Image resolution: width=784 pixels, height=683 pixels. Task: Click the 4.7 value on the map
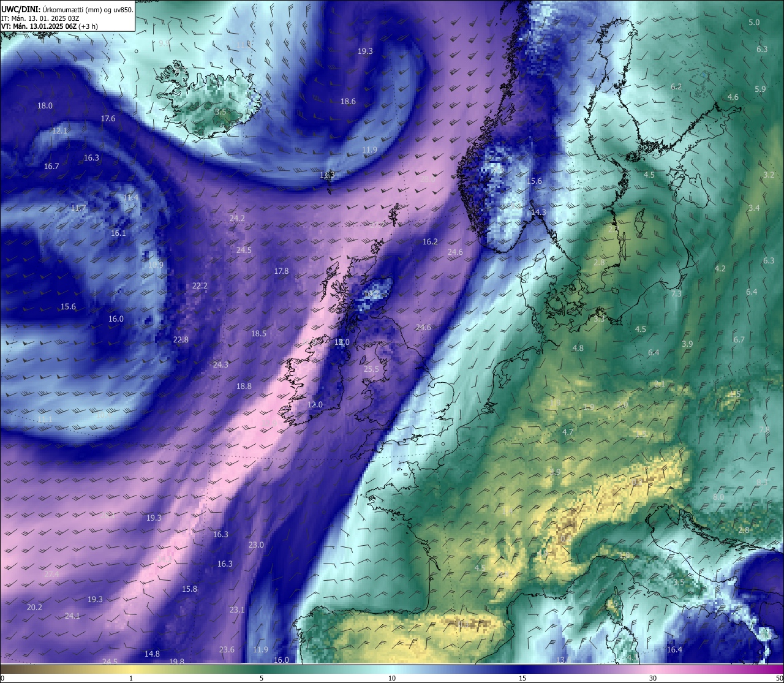(x=568, y=432)
